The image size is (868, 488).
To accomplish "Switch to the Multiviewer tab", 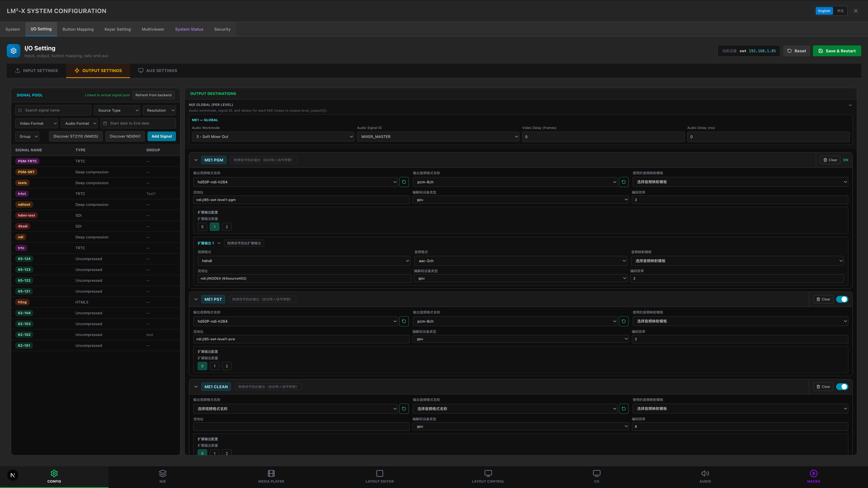I will click(153, 29).
